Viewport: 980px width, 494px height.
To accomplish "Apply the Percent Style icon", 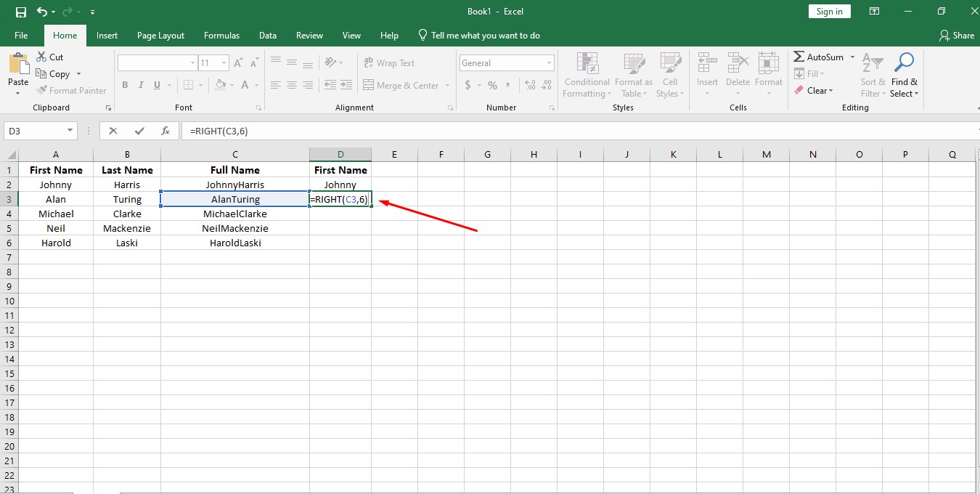I will (491, 85).
